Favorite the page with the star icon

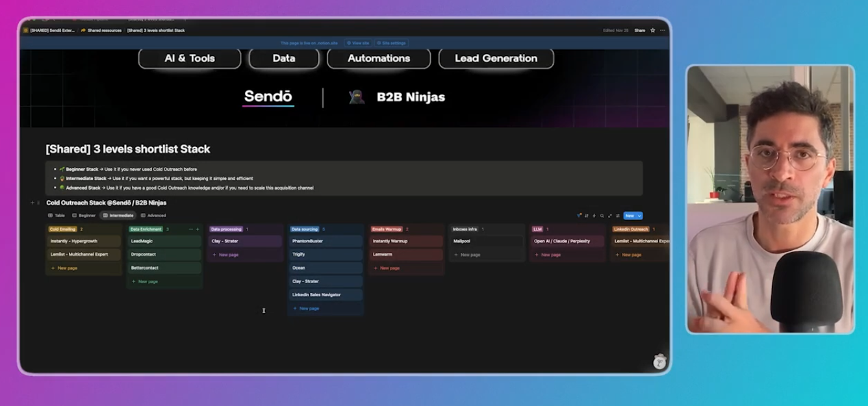click(653, 30)
